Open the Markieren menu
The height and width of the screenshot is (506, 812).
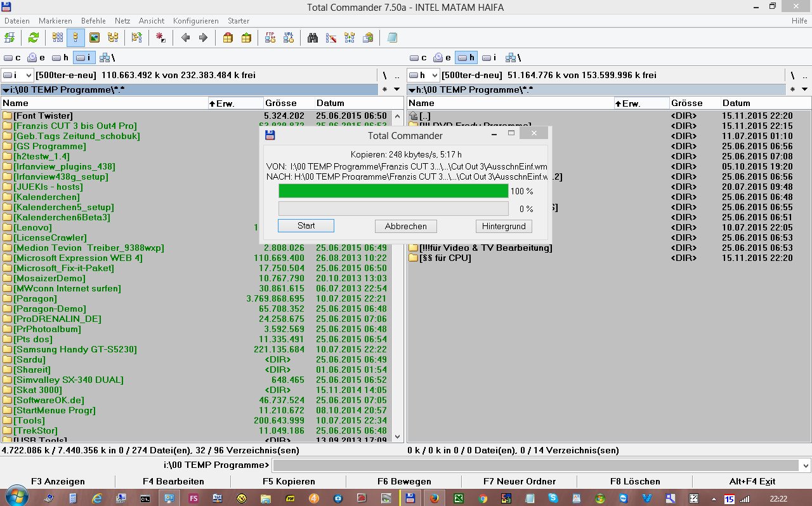(x=55, y=21)
